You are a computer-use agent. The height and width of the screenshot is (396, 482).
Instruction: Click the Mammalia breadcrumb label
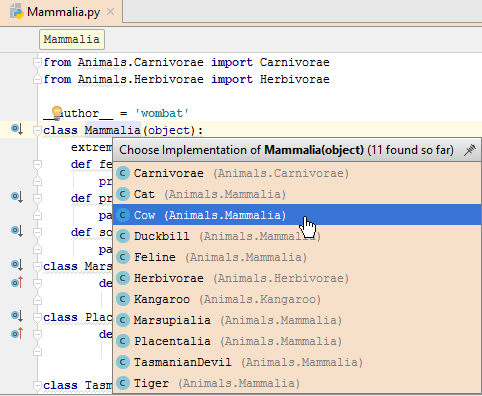click(72, 39)
